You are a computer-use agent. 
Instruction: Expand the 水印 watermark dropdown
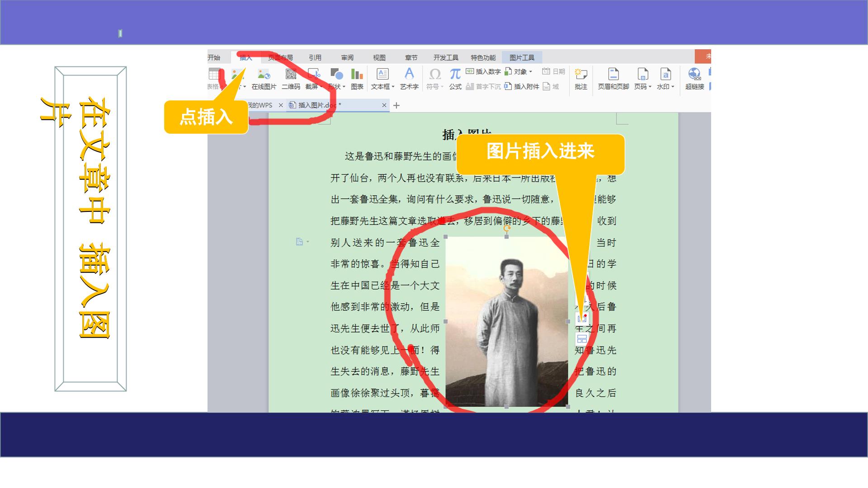pyautogui.click(x=673, y=87)
